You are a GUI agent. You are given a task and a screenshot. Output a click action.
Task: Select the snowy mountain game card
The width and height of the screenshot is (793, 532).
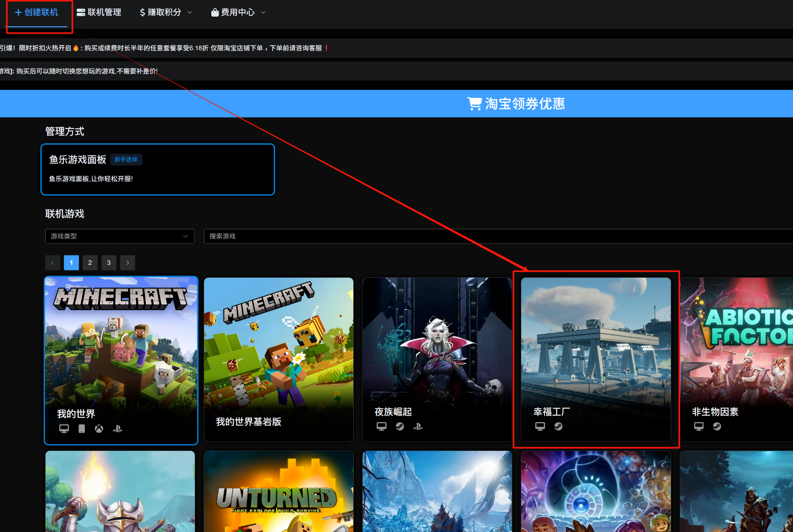point(437,492)
